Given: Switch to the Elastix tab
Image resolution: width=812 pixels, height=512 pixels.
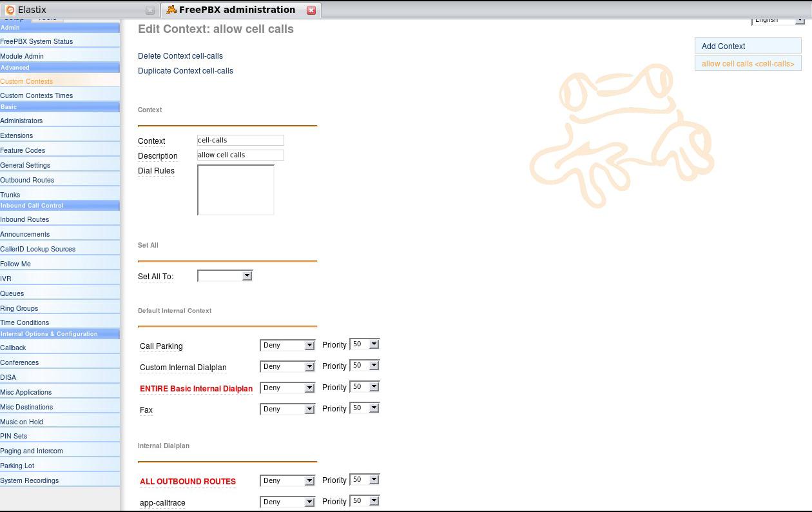Looking at the screenshot, I should pyautogui.click(x=71, y=10).
